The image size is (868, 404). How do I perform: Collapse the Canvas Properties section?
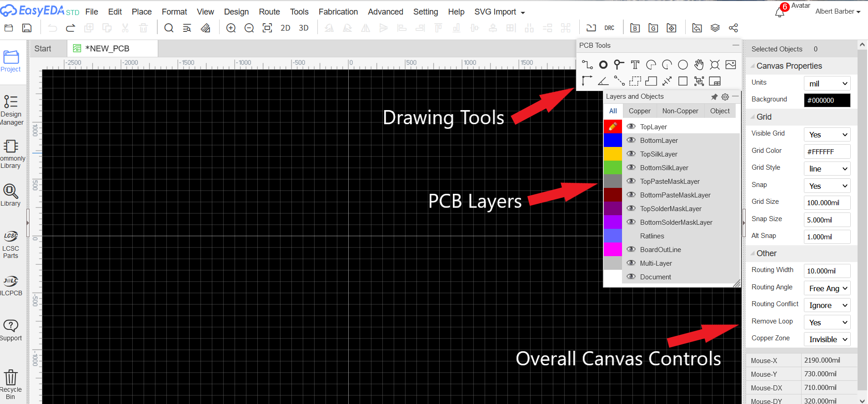coord(753,66)
